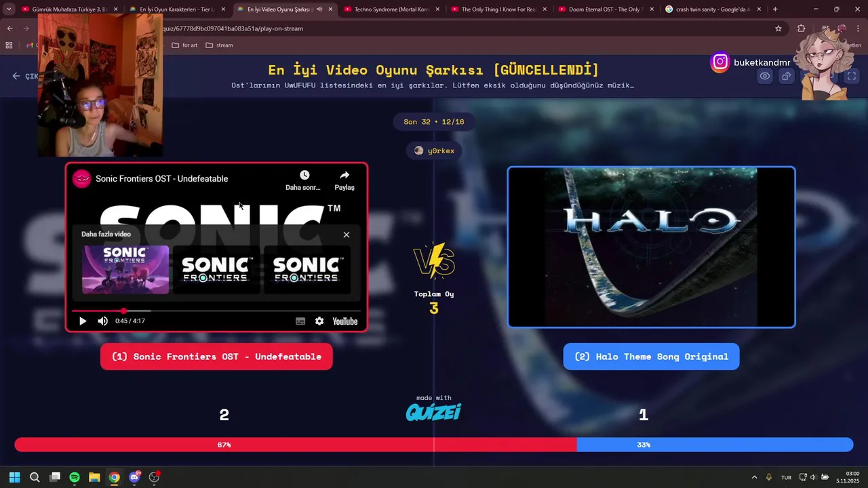Viewport: 868px width, 488px height.
Task: Click the Sonic video channel avatar
Action: pyautogui.click(x=82, y=179)
